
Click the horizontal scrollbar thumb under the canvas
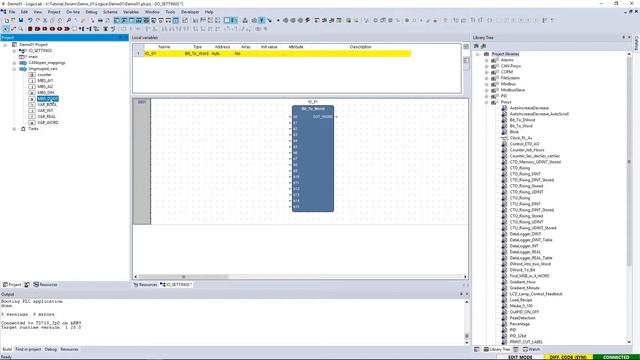point(183,277)
